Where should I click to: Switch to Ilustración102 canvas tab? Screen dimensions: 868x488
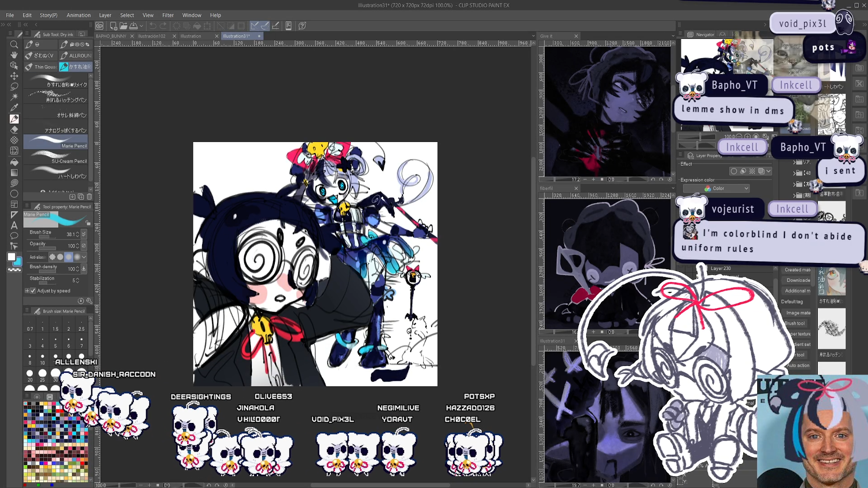click(x=152, y=36)
